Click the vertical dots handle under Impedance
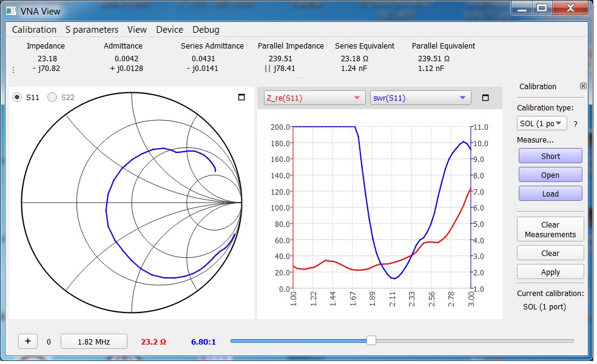The width and height of the screenshot is (597, 364). point(13,70)
